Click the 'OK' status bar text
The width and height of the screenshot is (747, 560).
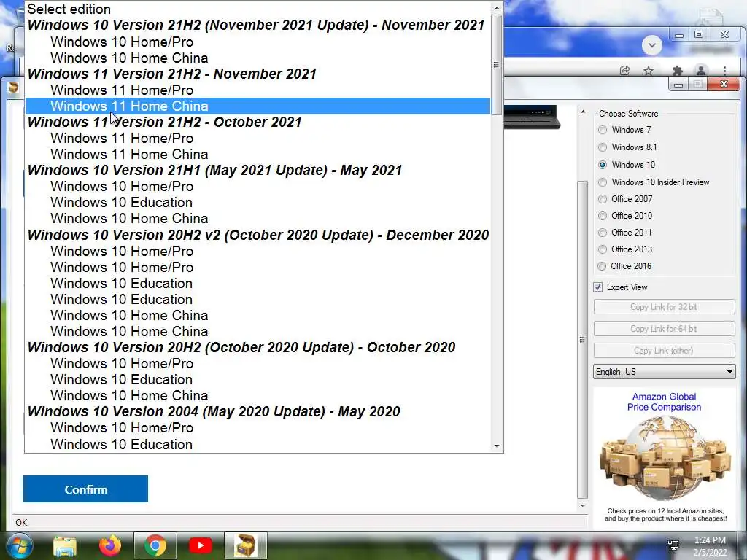21,522
